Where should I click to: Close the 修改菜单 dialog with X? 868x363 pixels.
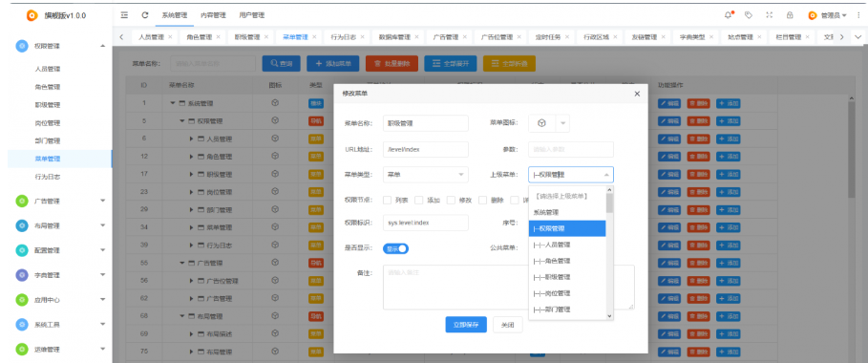click(637, 94)
